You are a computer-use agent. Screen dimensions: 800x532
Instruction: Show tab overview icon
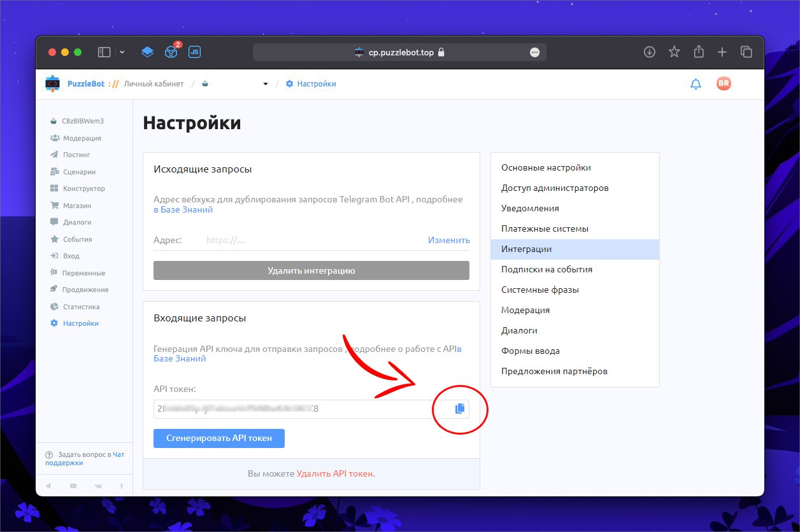tap(746, 52)
